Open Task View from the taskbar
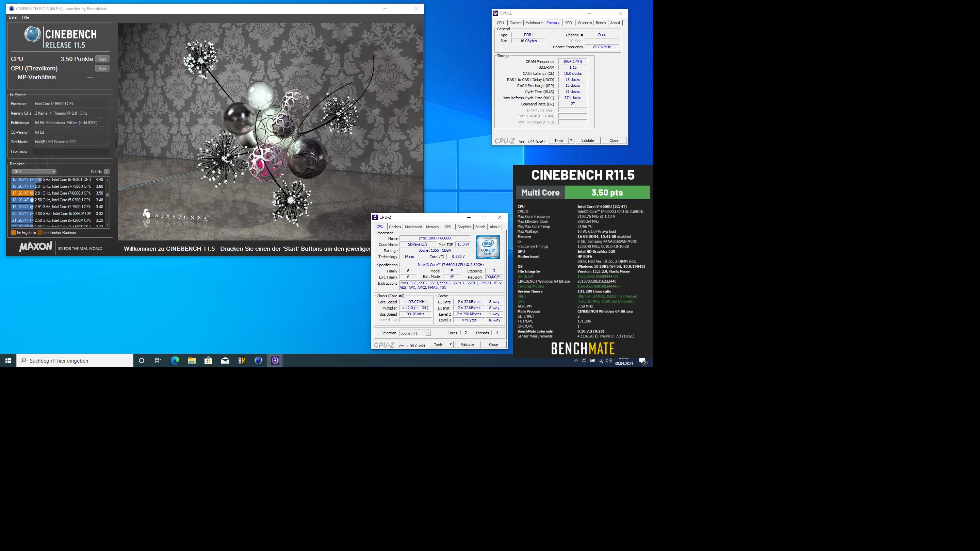 (x=158, y=361)
